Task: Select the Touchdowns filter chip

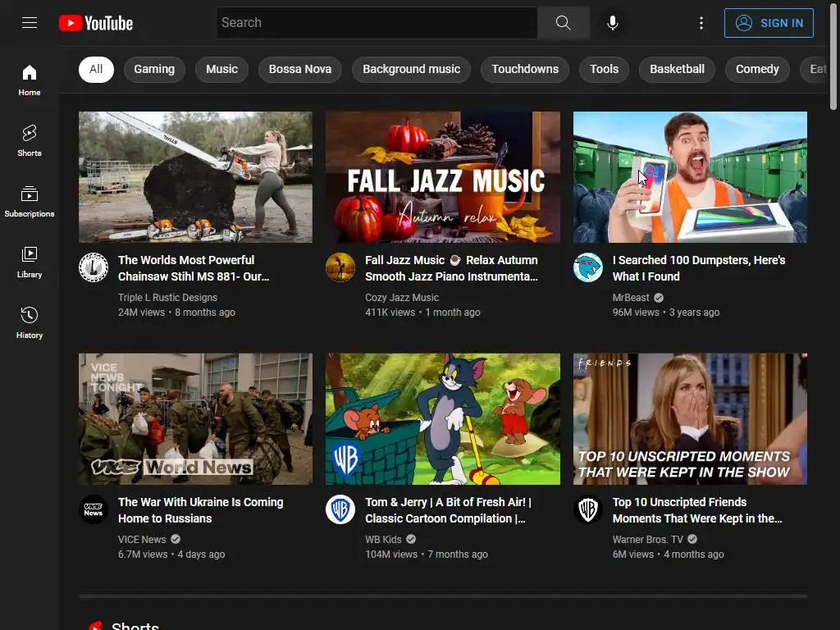Action: pyautogui.click(x=525, y=69)
